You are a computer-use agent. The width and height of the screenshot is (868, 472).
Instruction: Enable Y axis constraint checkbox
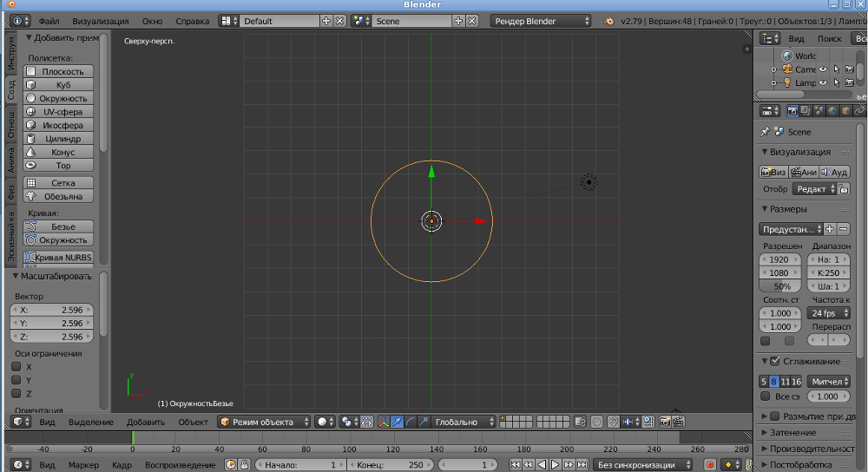pyautogui.click(x=16, y=379)
